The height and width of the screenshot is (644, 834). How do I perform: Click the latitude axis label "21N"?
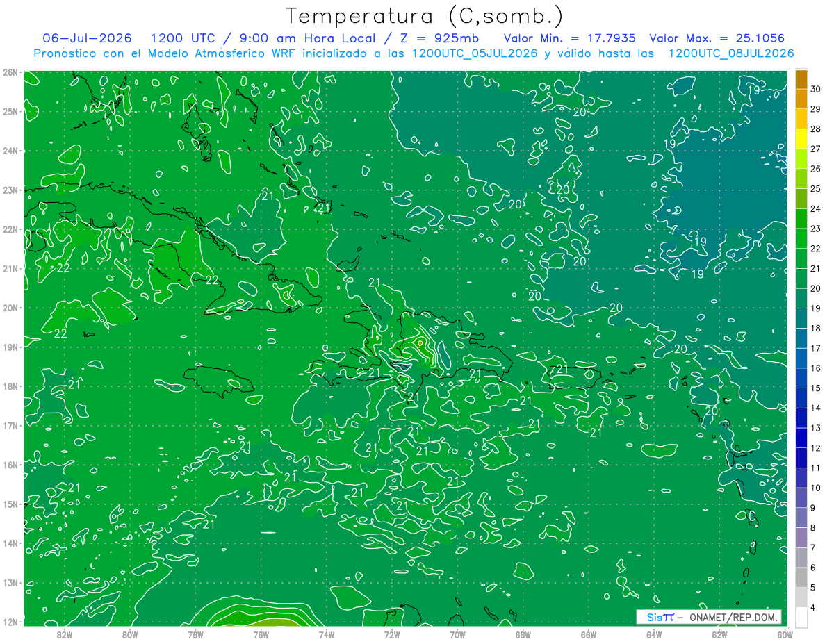(x=10, y=269)
